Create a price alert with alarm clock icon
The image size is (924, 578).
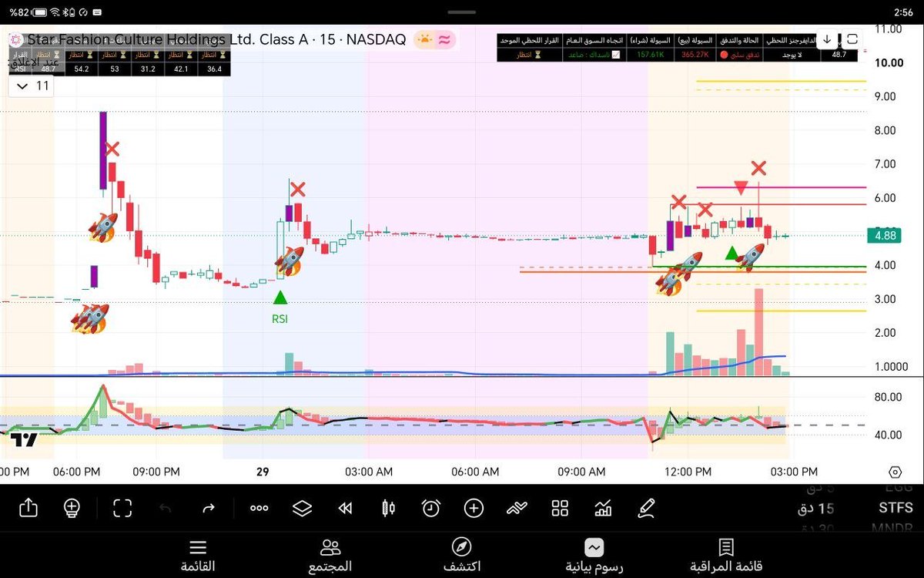430,508
